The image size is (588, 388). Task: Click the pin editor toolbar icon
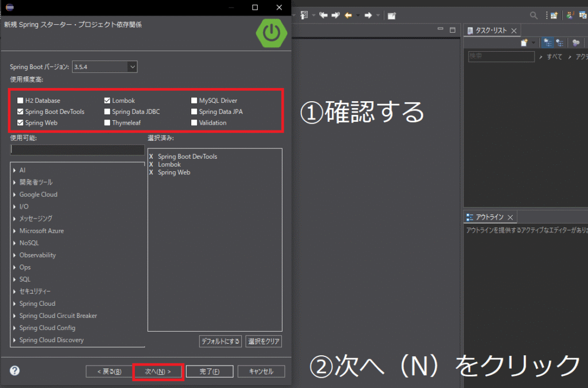[392, 16]
